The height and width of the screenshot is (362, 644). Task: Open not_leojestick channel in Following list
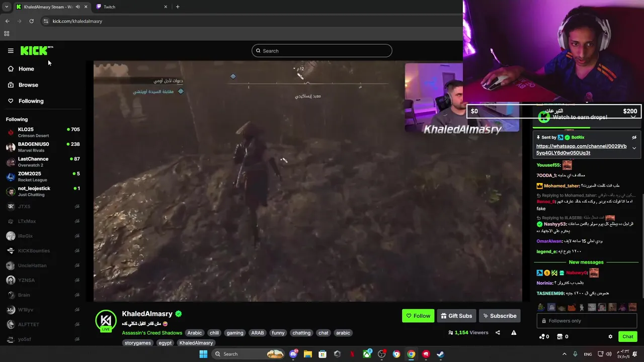(x=43, y=192)
